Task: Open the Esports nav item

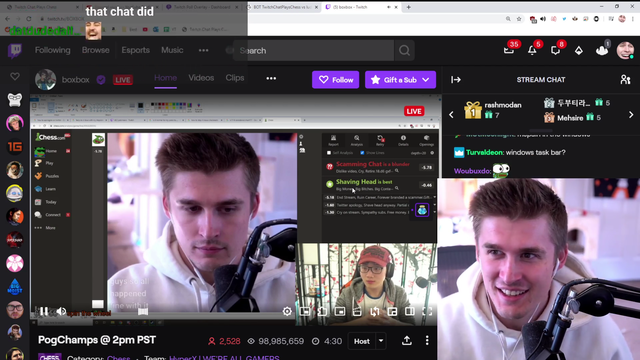Action: click(136, 50)
